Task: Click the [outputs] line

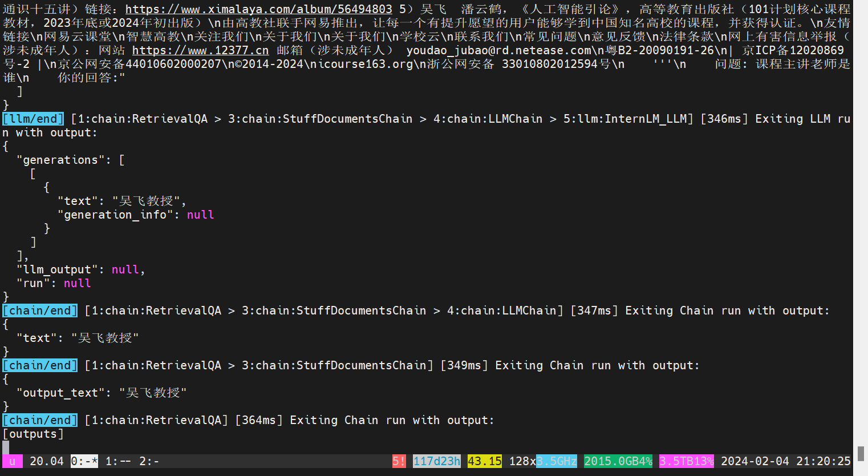Action: coord(33,434)
